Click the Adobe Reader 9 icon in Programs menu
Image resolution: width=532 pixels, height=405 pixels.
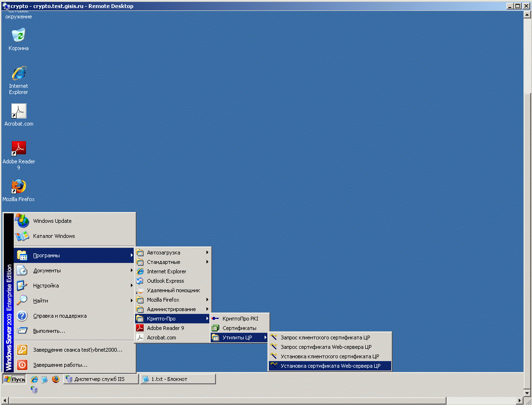pyautogui.click(x=140, y=328)
